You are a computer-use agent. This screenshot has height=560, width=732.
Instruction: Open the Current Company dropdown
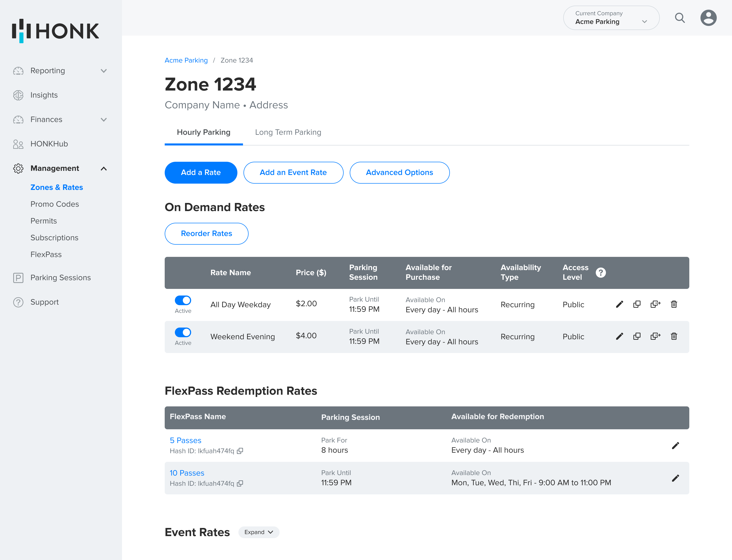tap(611, 18)
